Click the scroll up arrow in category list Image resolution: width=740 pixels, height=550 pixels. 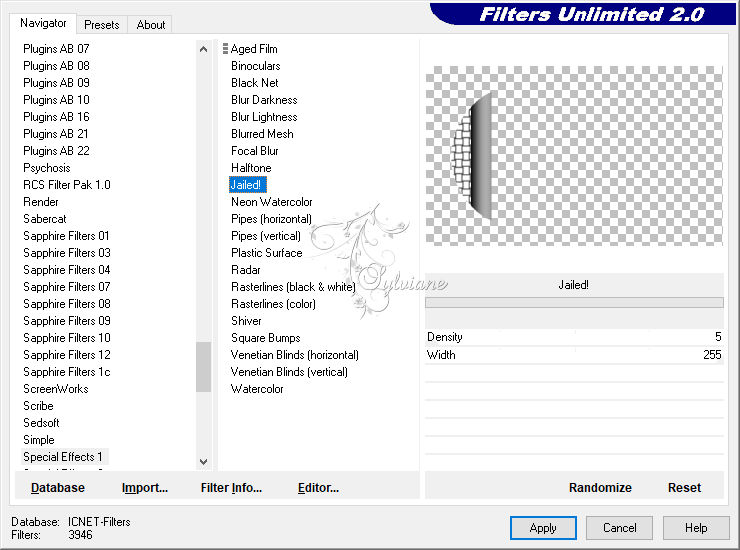click(x=203, y=49)
